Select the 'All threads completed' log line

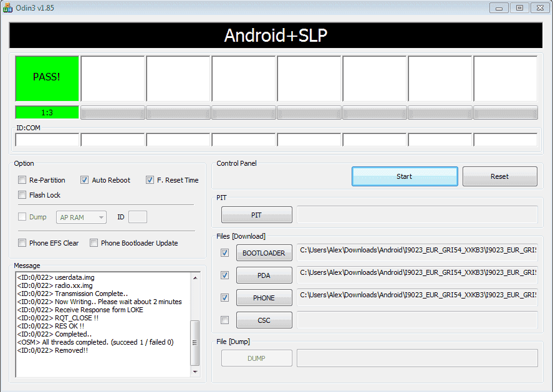coord(95,342)
